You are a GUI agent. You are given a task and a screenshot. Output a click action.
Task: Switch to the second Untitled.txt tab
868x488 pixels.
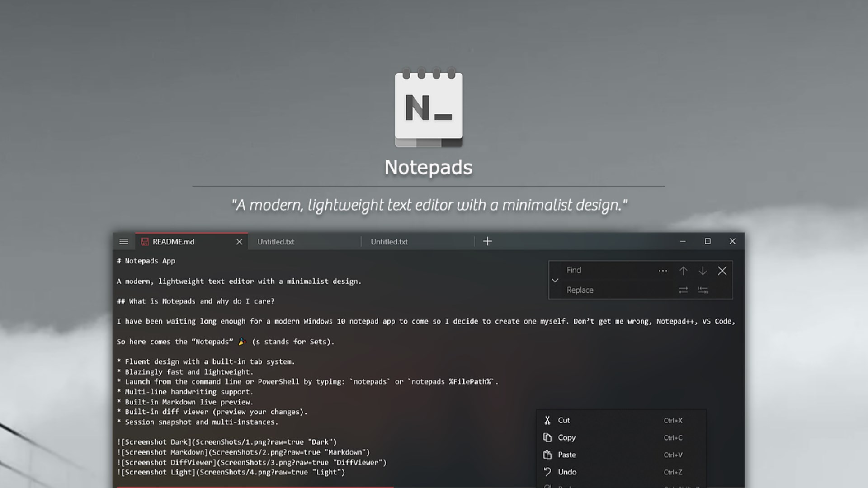pos(389,242)
